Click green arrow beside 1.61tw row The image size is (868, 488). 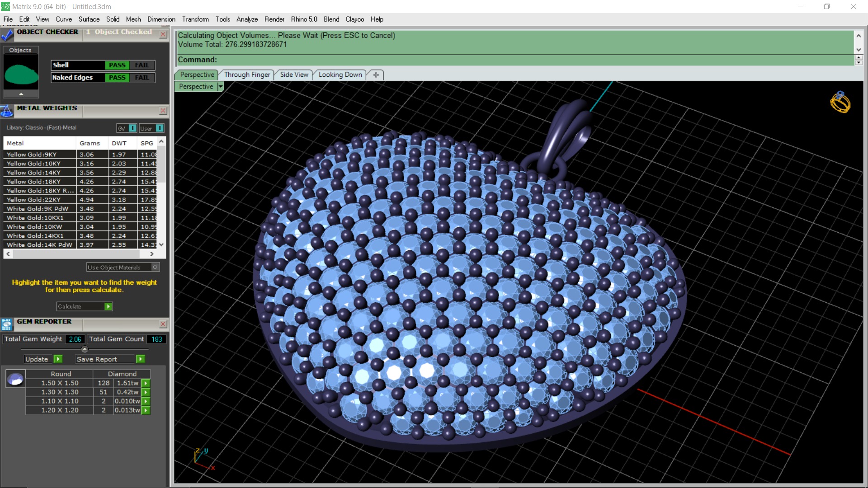pos(146,383)
